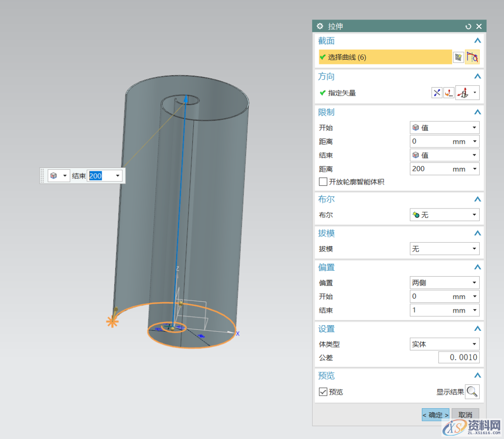This screenshot has height=439, width=504.
Task: Open the 拔模 dropdown set to 无
Action: pos(444,249)
